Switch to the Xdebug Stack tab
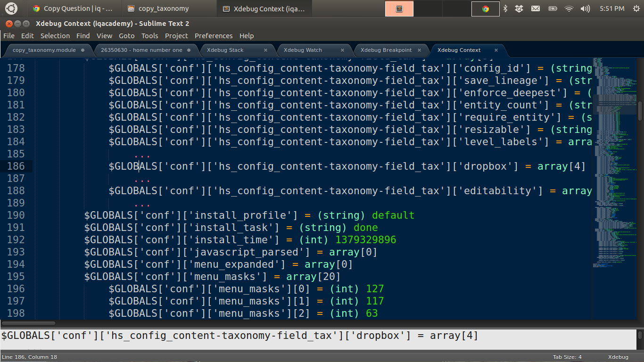644x362 pixels. 237,50
